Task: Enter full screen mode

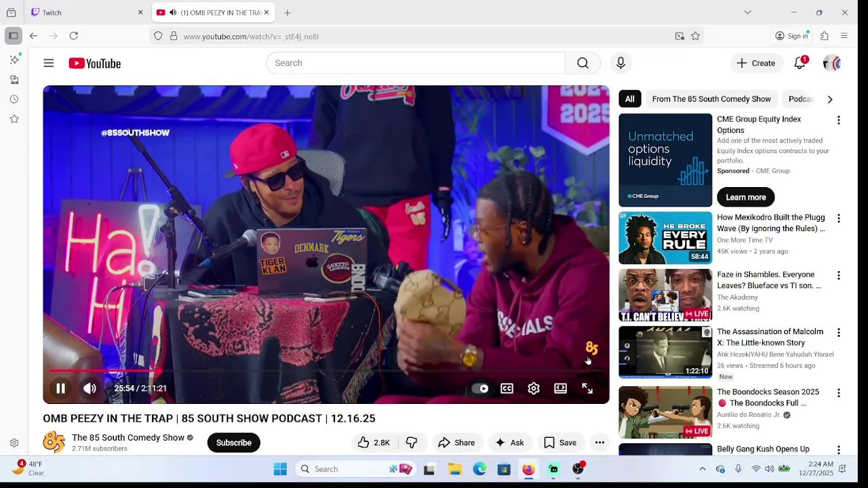Action: point(587,388)
